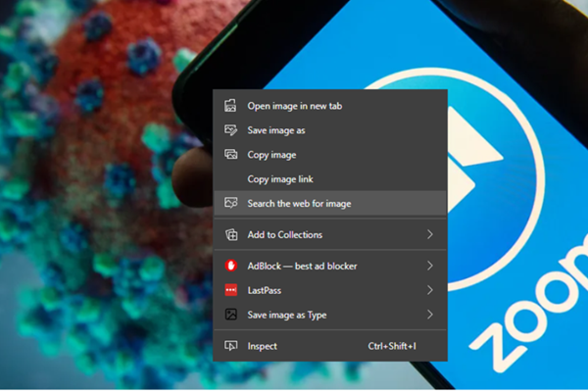588x392 pixels.
Task: Select Search the web for image
Action: [330, 203]
